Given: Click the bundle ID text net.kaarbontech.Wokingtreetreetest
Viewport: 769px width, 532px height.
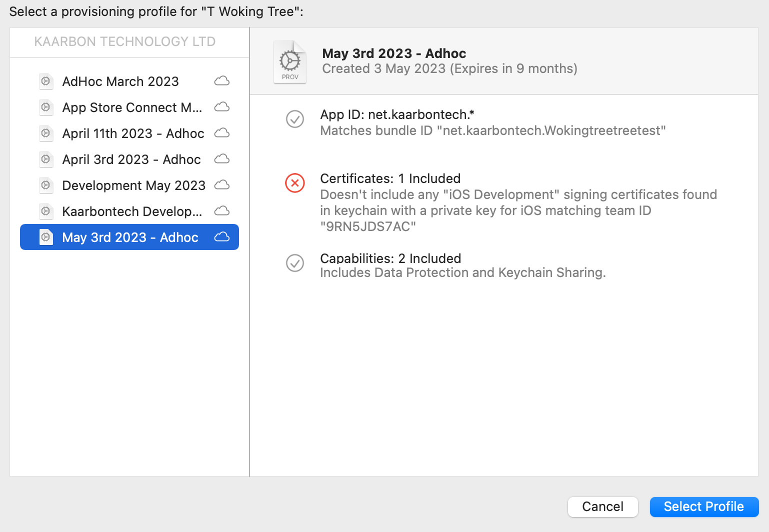Looking at the screenshot, I should pos(493,130).
